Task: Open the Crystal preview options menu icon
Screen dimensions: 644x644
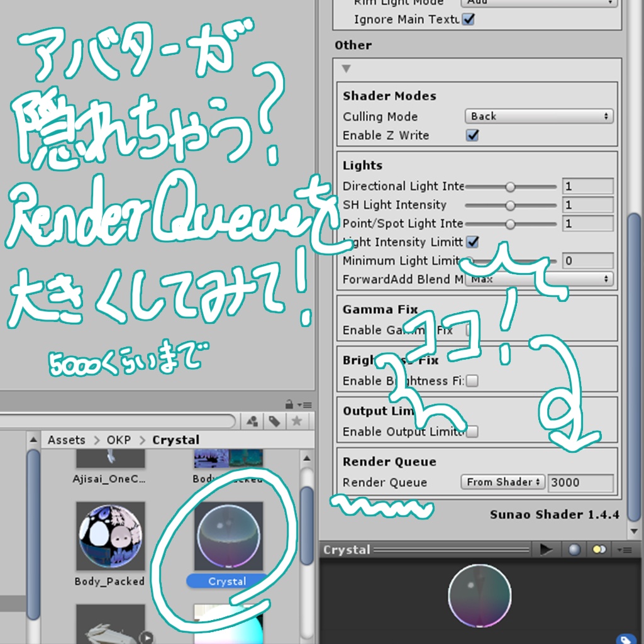Action: coord(625,549)
